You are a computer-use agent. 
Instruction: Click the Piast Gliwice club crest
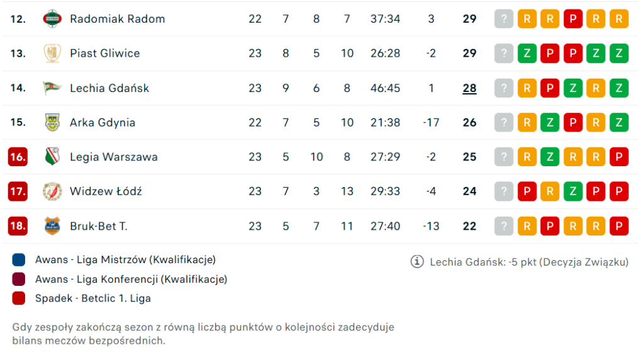click(52, 54)
